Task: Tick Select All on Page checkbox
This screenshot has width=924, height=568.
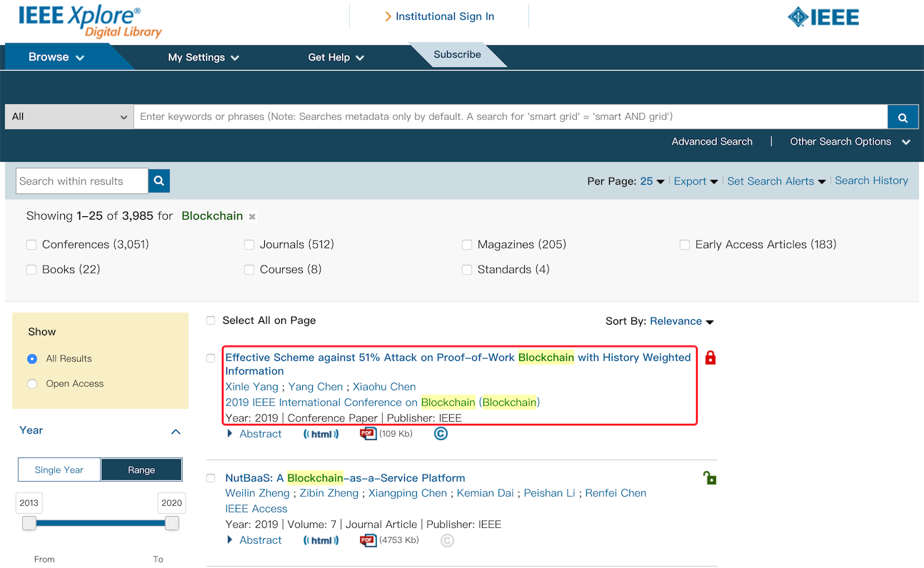Action: [x=211, y=321]
